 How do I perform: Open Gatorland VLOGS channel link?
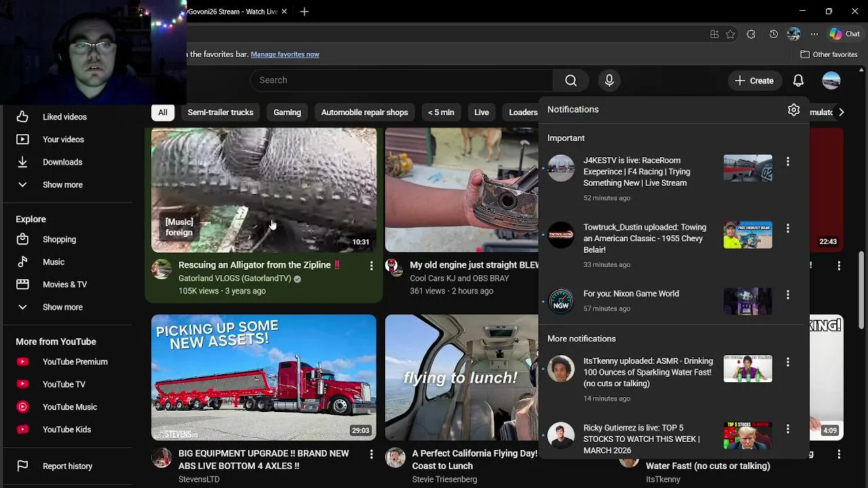(x=235, y=279)
